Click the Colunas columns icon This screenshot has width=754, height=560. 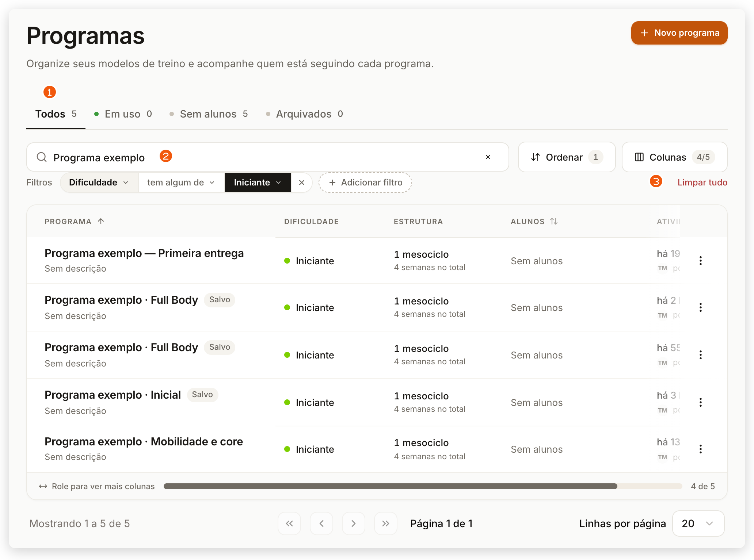click(x=639, y=157)
